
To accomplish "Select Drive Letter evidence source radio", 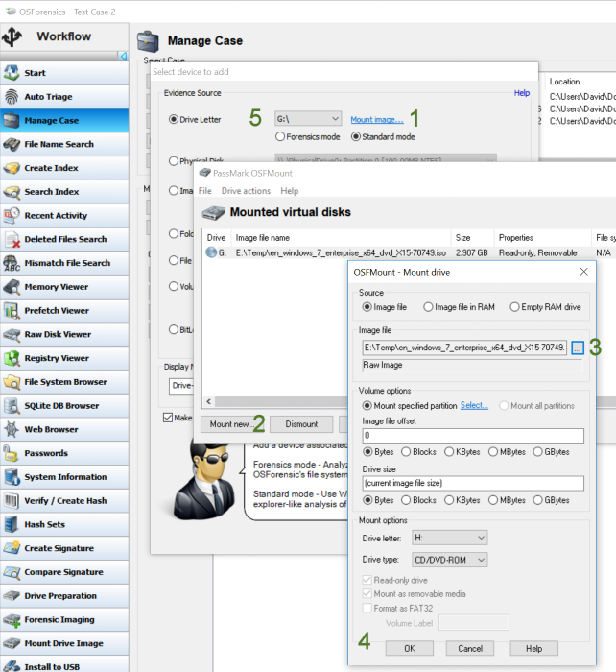I will pos(173,120).
